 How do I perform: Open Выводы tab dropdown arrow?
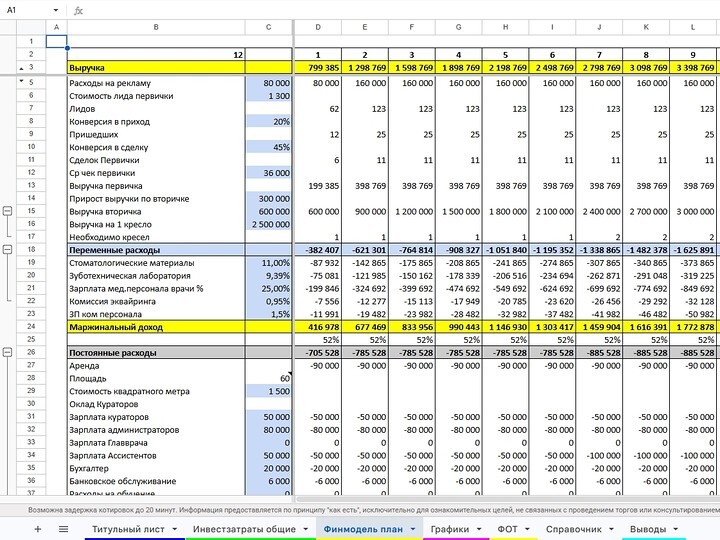point(676,529)
